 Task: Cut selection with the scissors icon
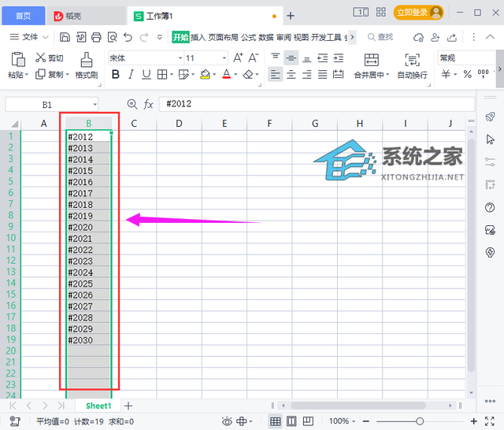click(40, 57)
